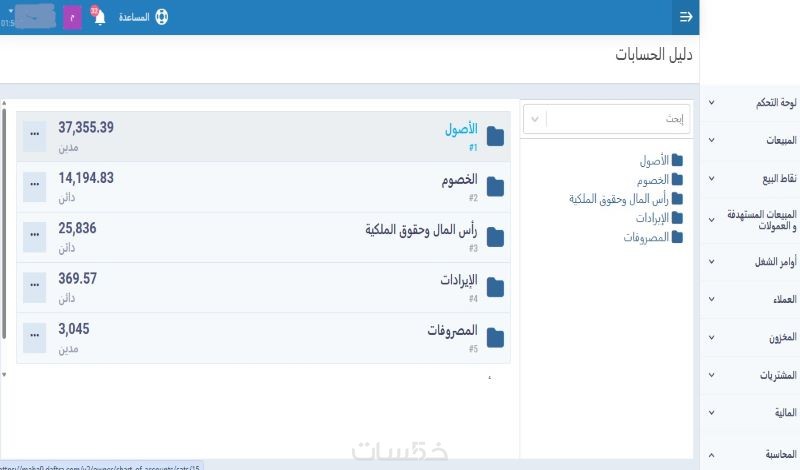Open options menu for الإيرادات row
This screenshot has height=470, width=800.
[35, 287]
